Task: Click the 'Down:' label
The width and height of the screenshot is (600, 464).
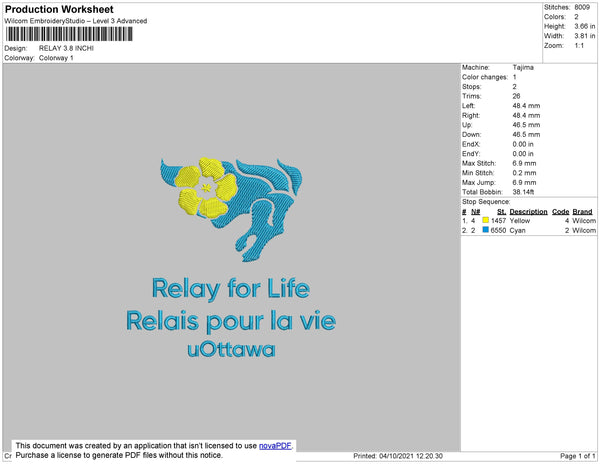Action: [x=471, y=135]
